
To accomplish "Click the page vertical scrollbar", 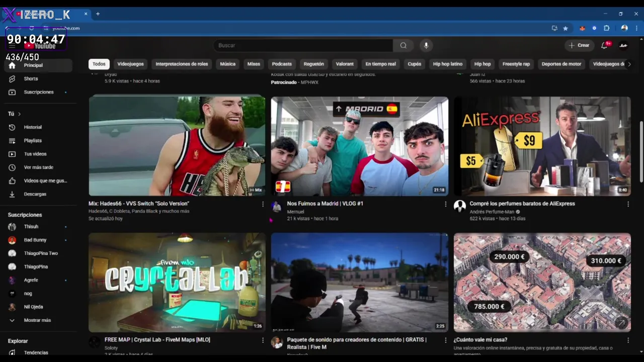I will (x=640, y=152).
